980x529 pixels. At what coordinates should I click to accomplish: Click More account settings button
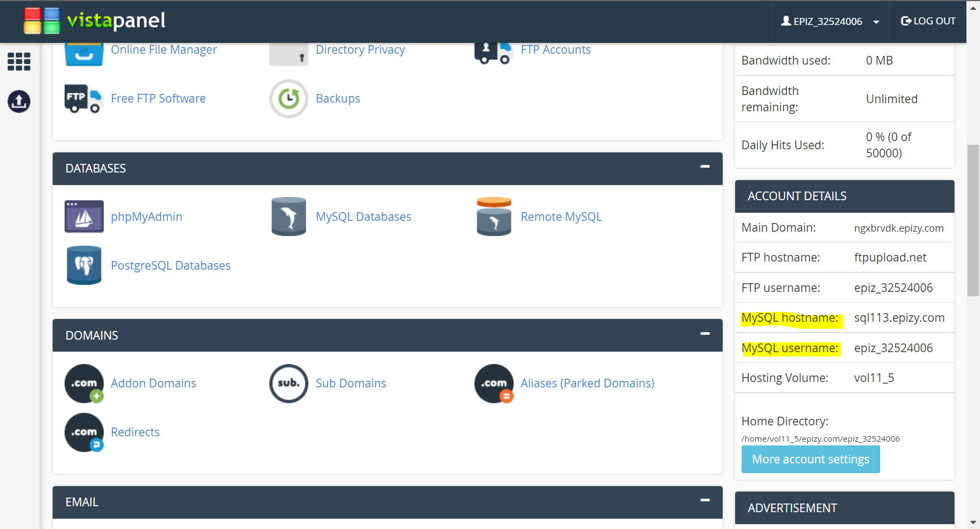tap(811, 460)
